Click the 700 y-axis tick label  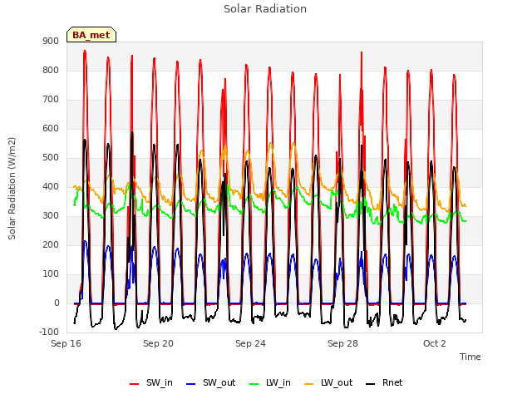pyautogui.click(x=51, y=100)
